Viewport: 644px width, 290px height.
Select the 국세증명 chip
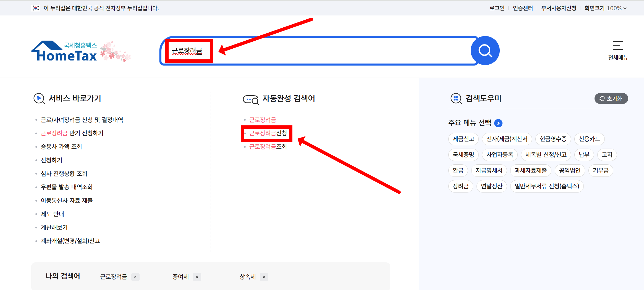pos(463,155)
